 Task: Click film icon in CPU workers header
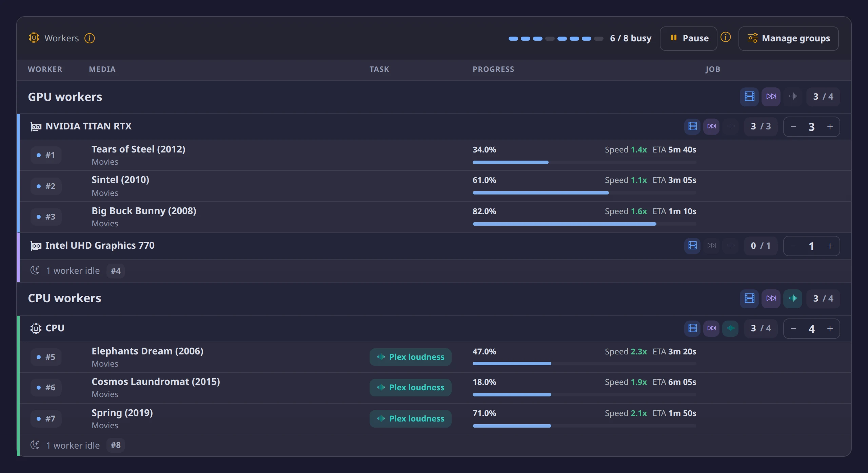[749, 299]
